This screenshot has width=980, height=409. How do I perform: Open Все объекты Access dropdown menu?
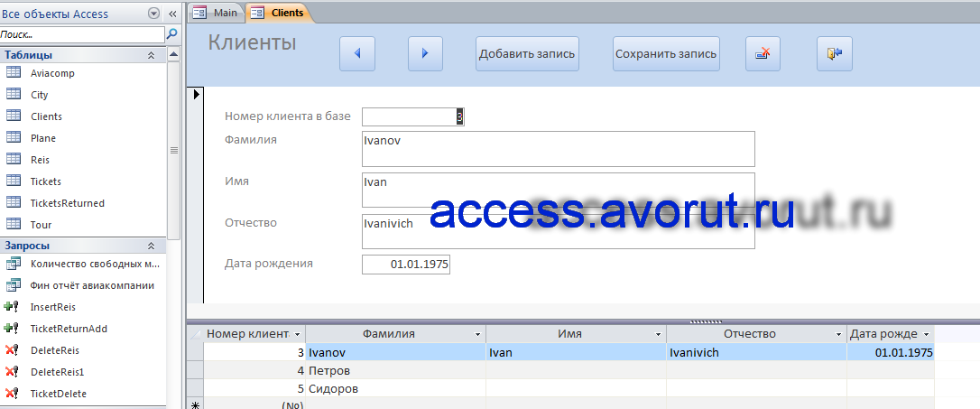click(153, 14)
